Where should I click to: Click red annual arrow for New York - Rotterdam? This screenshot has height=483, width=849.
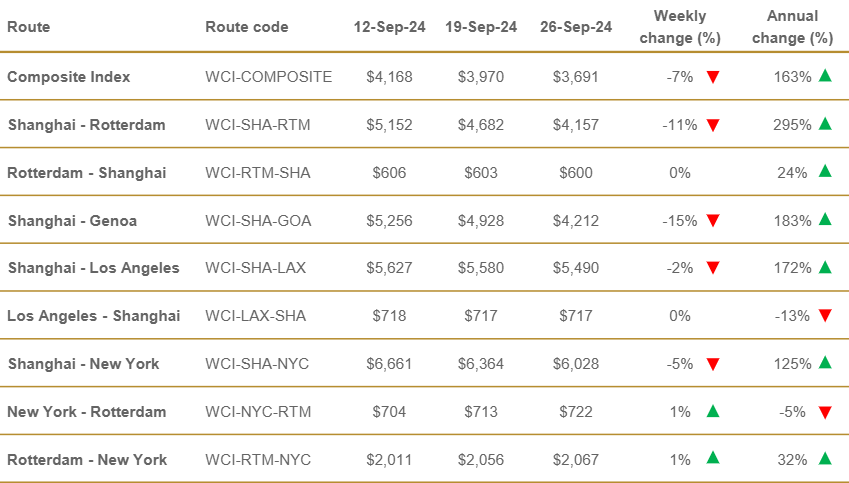[825, 413]
